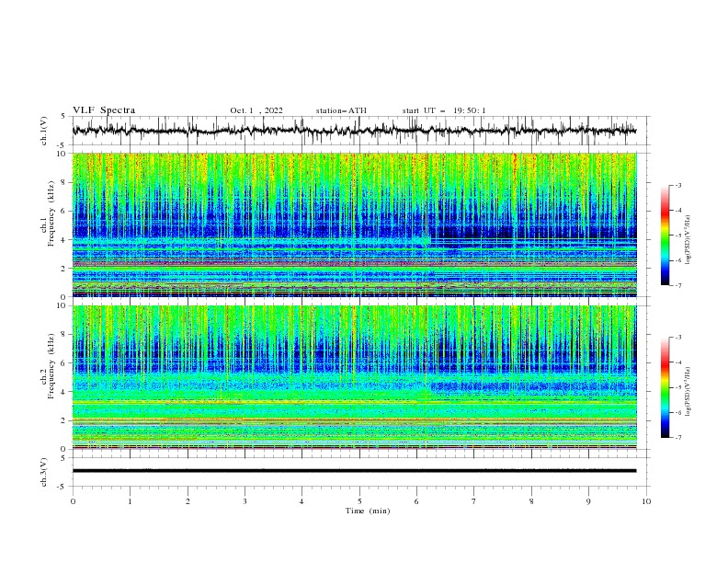Image resolution: width=728 pixels, height=563 pixels.
Task: Click the time axis tick label "1"
Action: (x=130, y=501)
